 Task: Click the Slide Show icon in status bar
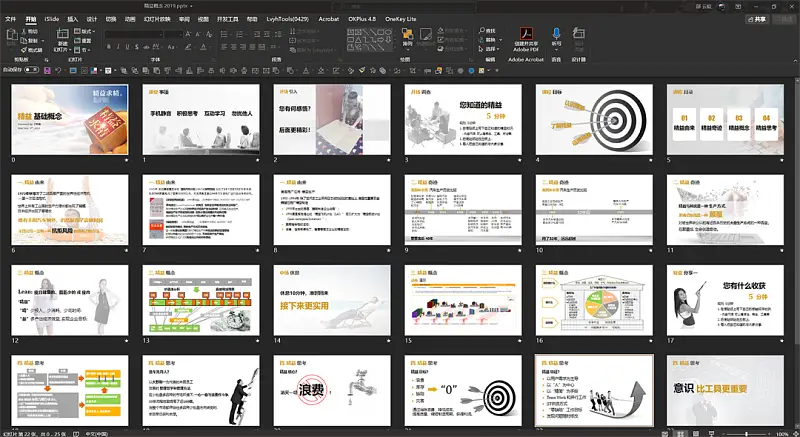711,433
